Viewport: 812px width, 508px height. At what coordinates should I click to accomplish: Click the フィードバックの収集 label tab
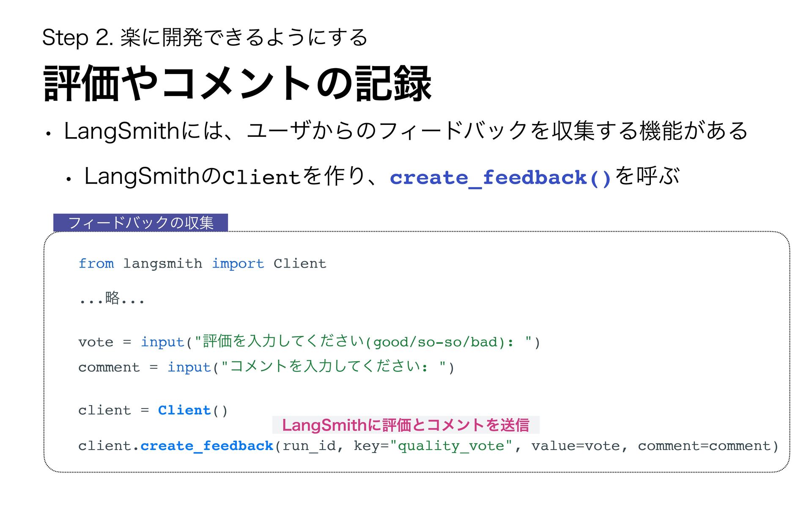[140, 223]
